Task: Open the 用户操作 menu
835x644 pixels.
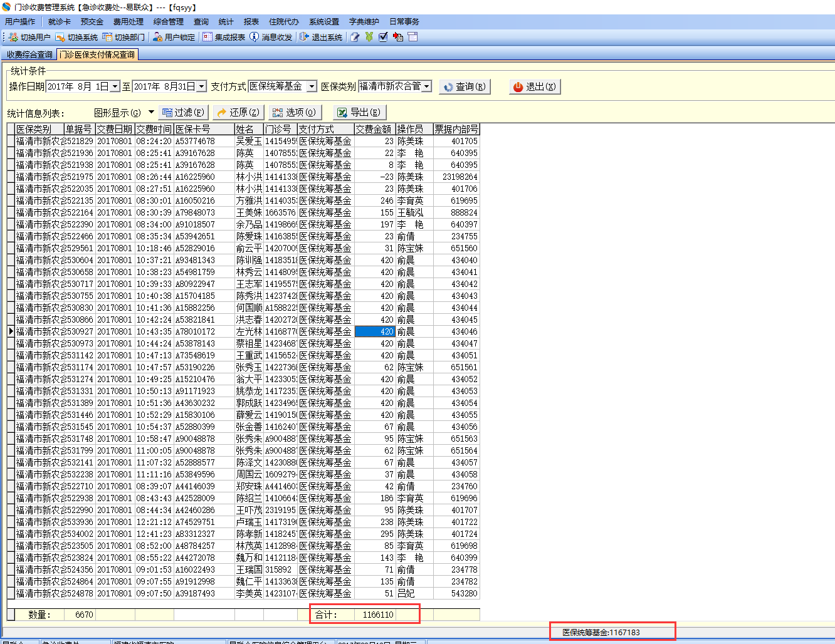Action: click(x=20, y=21)
